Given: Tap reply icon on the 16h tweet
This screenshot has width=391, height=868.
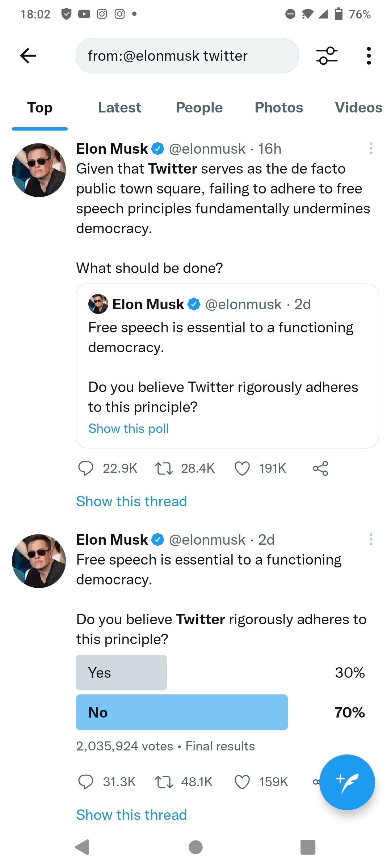Looking at the screenshot, I should click(x=86, y=468).
